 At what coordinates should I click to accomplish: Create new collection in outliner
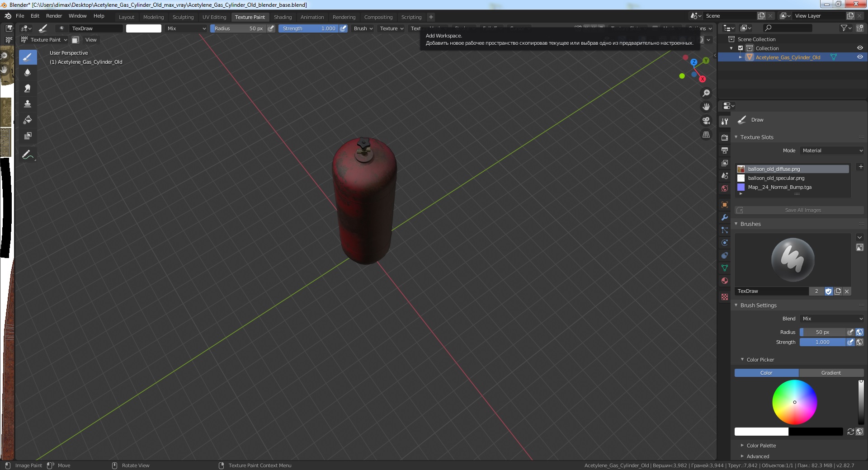click(x=860, y=28)
